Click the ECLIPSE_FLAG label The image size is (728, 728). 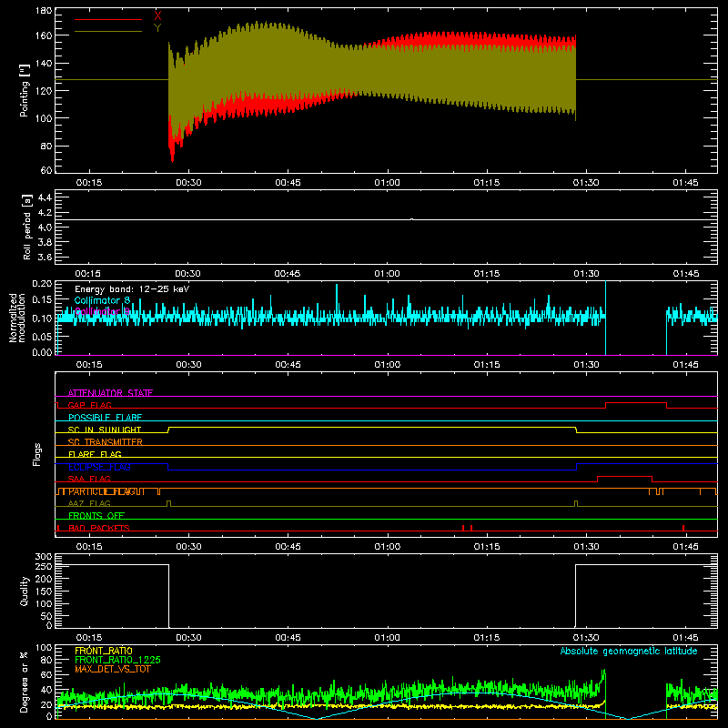click(99, 467)
